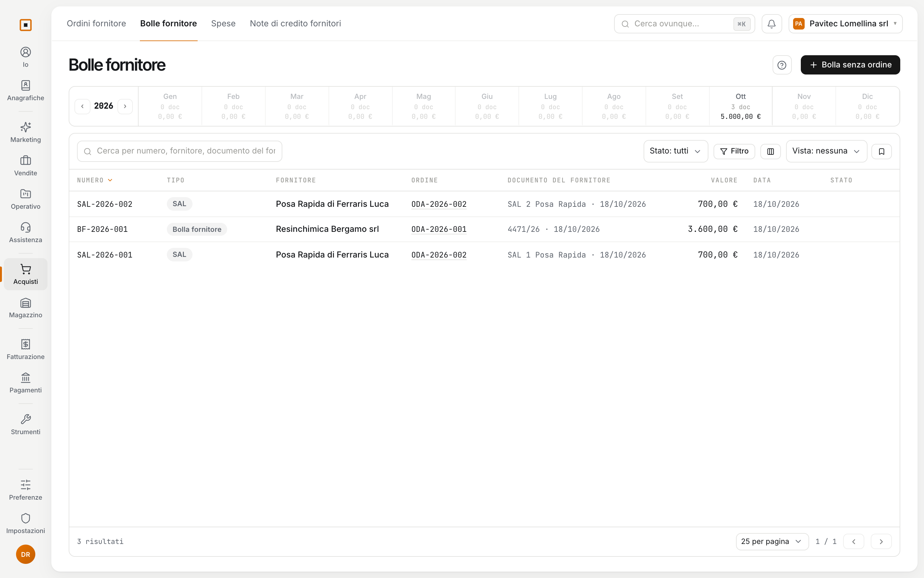Image resolution: width=924 pixels, height=578 pixels.
Task: Expand the Vista: nessuna dropdown
Action: pos(826,151)
